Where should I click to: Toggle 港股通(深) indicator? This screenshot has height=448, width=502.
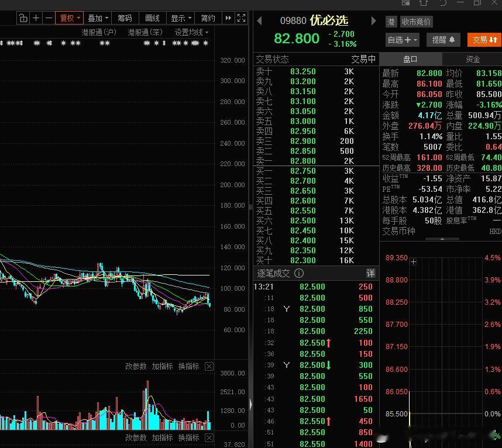[145, 32]
